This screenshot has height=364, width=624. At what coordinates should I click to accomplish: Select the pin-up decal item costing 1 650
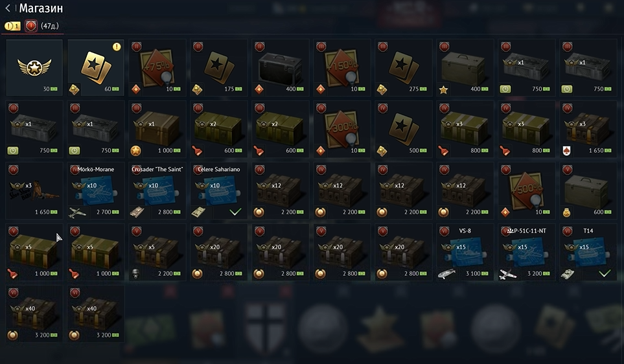pos(34,191)
